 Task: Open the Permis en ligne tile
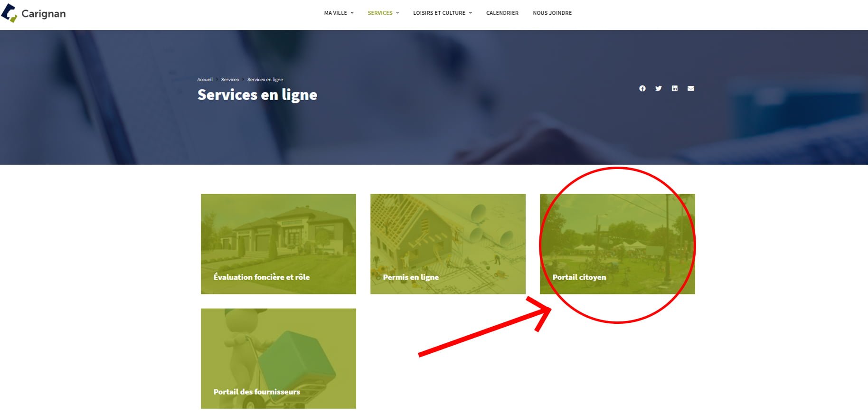pos(448,244)
